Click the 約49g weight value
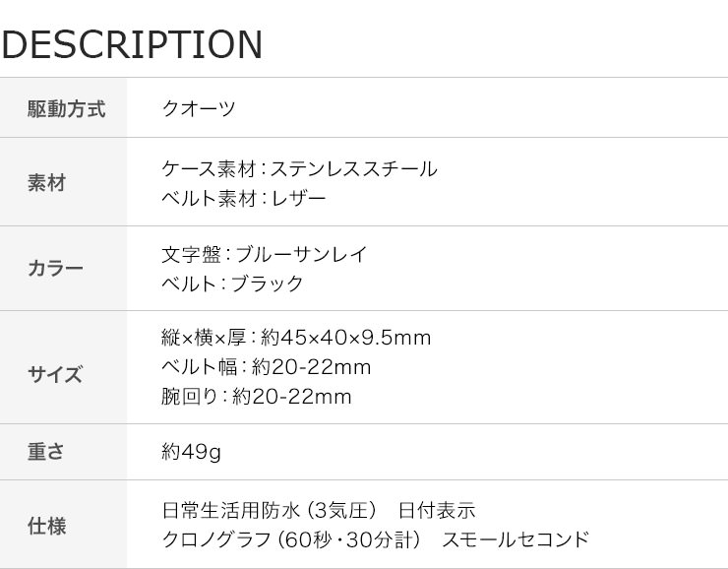 pyautogui.click(x=191, y=452)
